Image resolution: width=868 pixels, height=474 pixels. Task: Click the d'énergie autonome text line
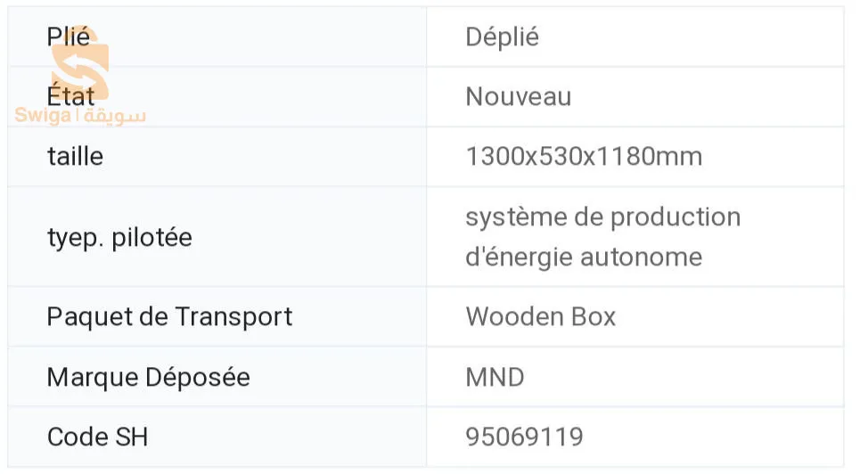pos(584,257)
